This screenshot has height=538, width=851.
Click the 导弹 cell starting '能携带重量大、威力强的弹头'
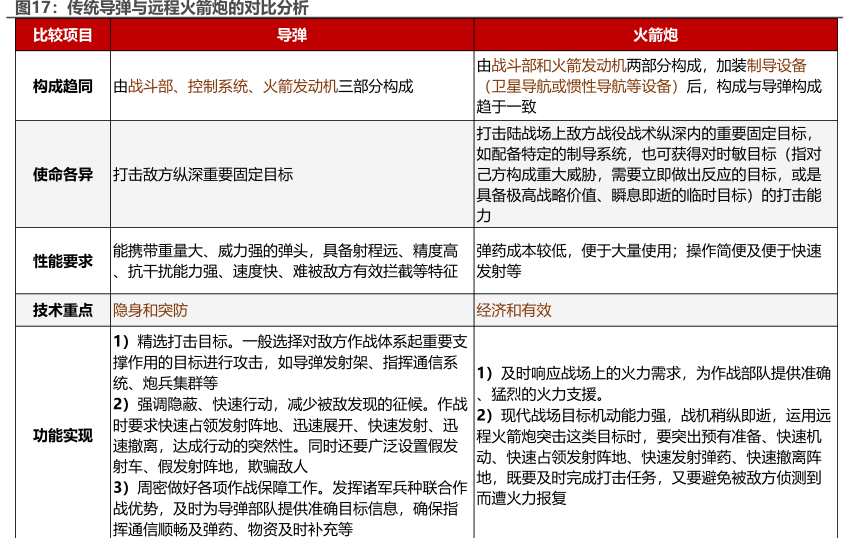[286, 260]
